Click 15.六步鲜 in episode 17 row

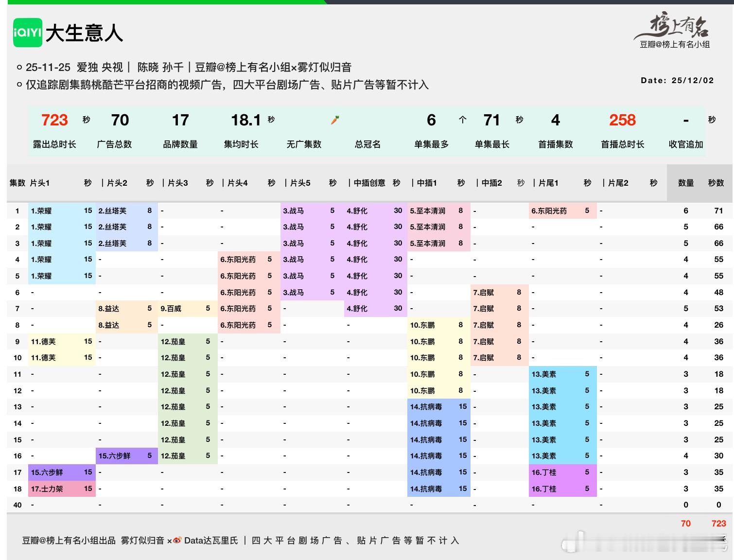[x=47, y=472]
